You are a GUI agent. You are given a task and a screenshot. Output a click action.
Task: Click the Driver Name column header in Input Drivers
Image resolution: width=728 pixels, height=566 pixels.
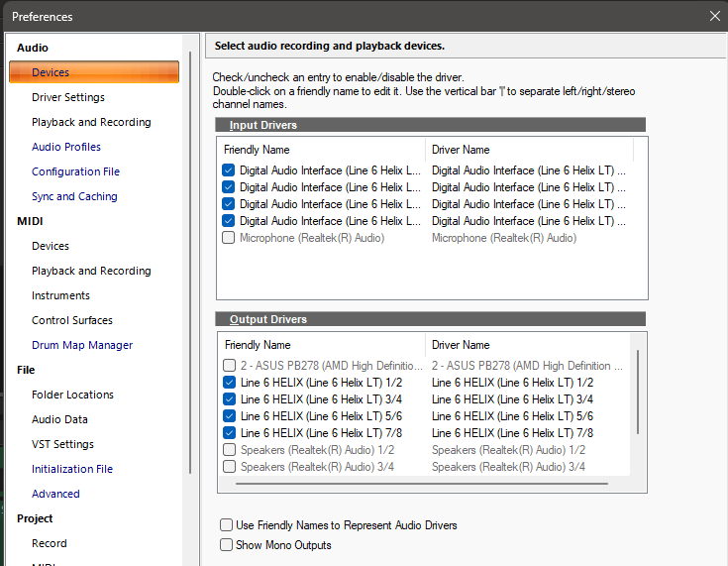click(x=461, y=150)
